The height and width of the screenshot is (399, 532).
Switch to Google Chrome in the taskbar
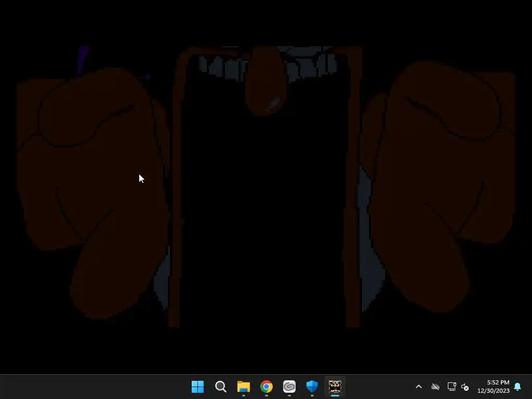click(267, 387)
